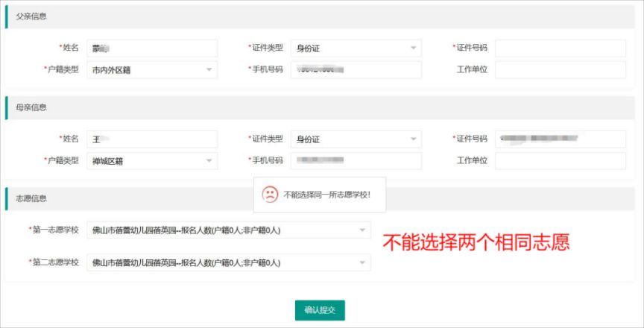Click the 不能选择同一所志愿学校! message text
Screen dimensions: 644x328
(327, 195)
